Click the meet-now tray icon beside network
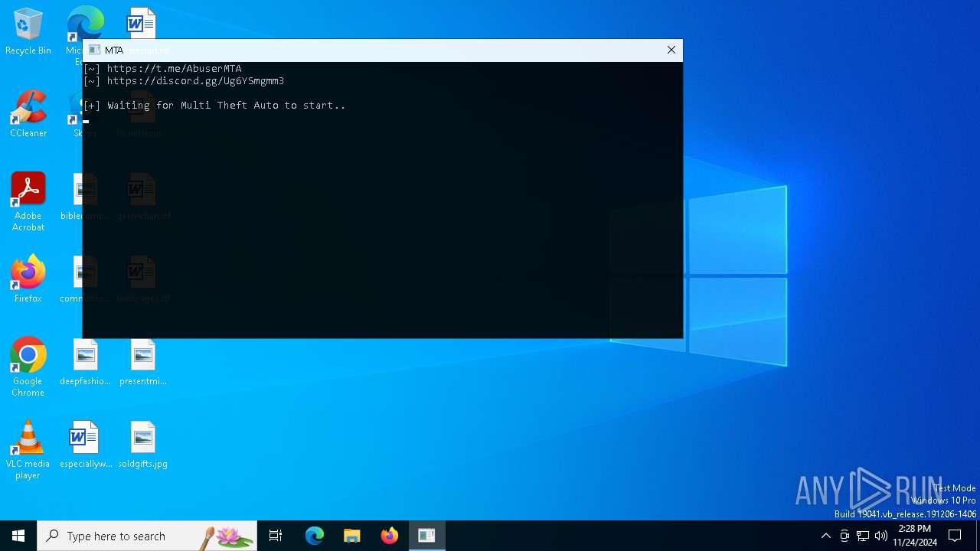Image resolution: width=980 pixels, height=551 pixels. pyautogui.click(x=844, y=536)
